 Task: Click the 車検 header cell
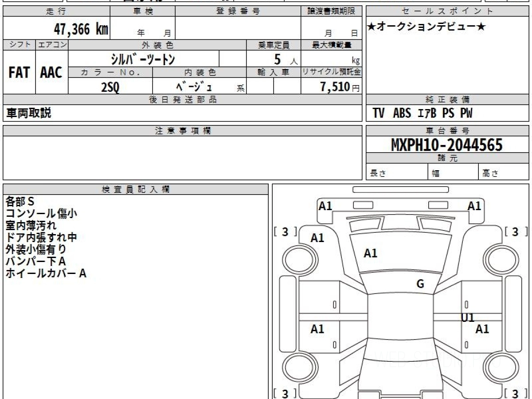click(143, 12)
